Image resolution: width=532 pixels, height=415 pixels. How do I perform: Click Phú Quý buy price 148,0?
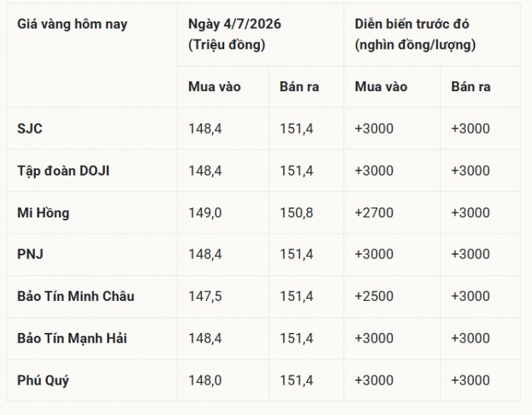coord(205,380)
